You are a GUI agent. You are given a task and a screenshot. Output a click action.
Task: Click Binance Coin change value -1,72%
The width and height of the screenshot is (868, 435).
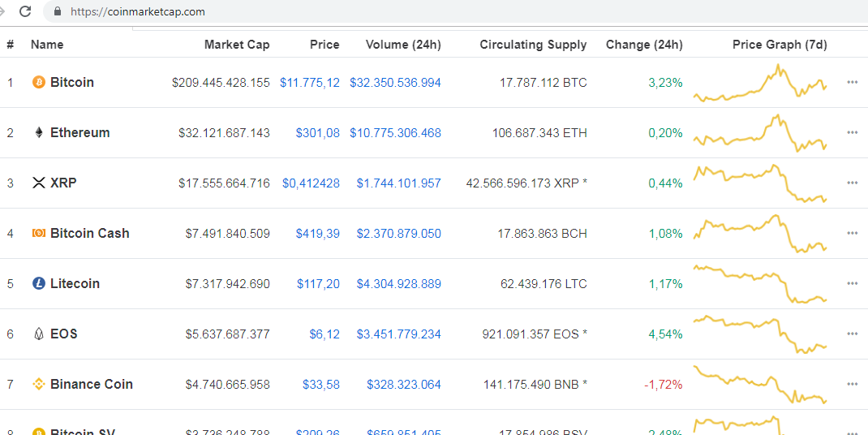664,385
